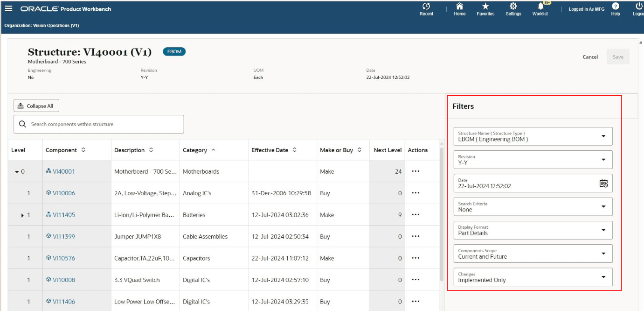Sort by Category column ascending arrow
This screenshot has width=644, height=311.
[214, 150]
